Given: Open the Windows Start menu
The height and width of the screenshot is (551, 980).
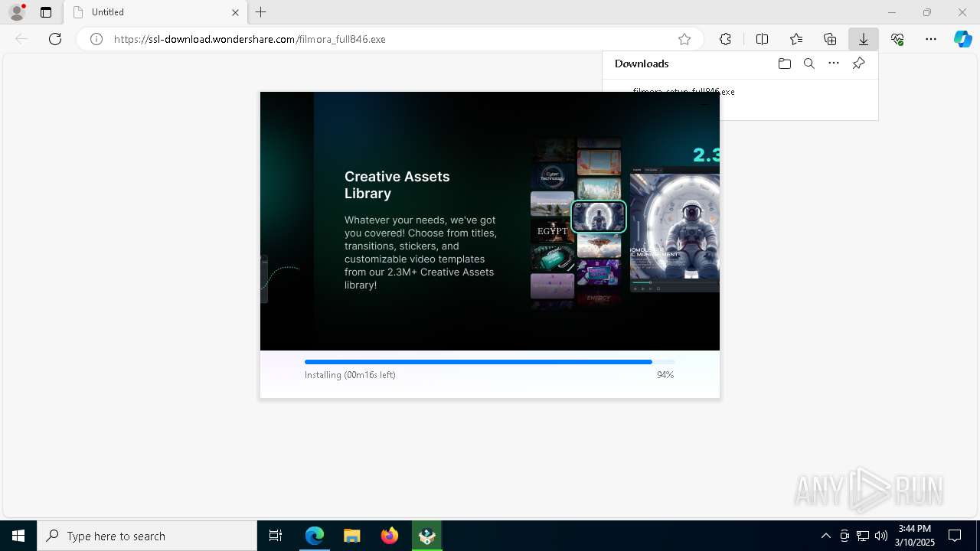Looking at the screenshot, I should tap(18, 536).
